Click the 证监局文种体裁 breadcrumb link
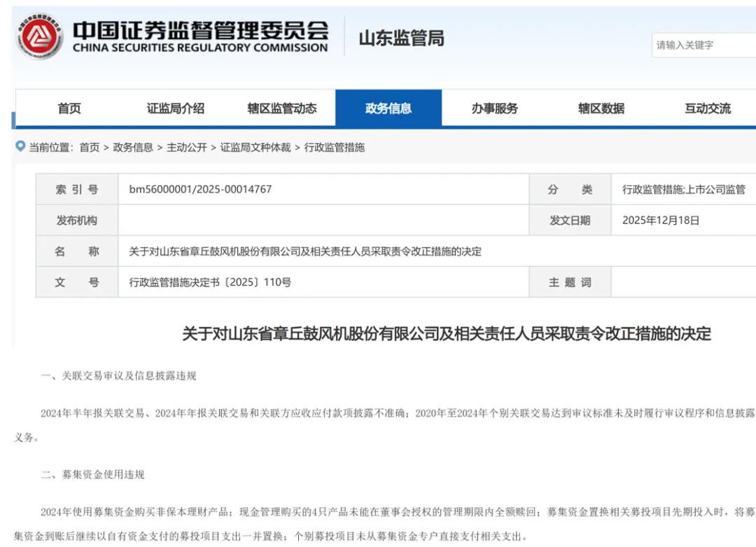 point(255,147)
